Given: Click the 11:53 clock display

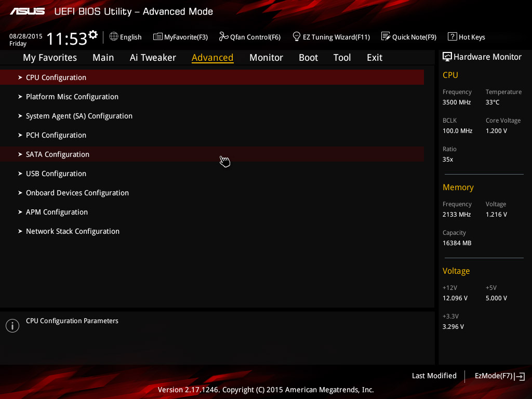Looking at the screenshot, I should click(x=67, y=38).
